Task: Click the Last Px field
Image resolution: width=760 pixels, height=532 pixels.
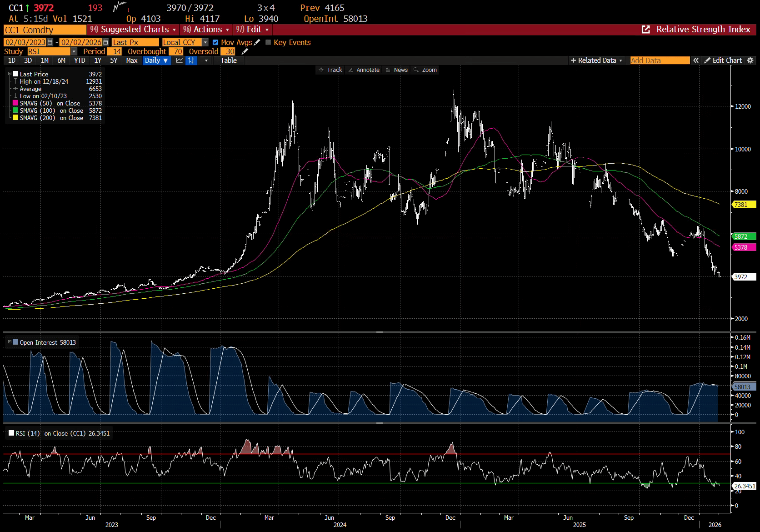Action: (135, 42)
